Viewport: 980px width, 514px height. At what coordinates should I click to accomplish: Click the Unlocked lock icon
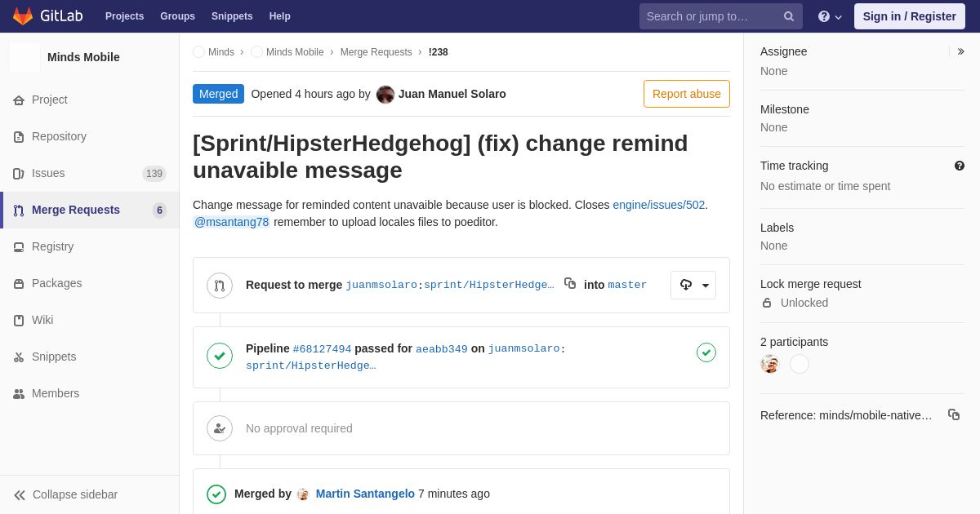[x=767, y=303]
